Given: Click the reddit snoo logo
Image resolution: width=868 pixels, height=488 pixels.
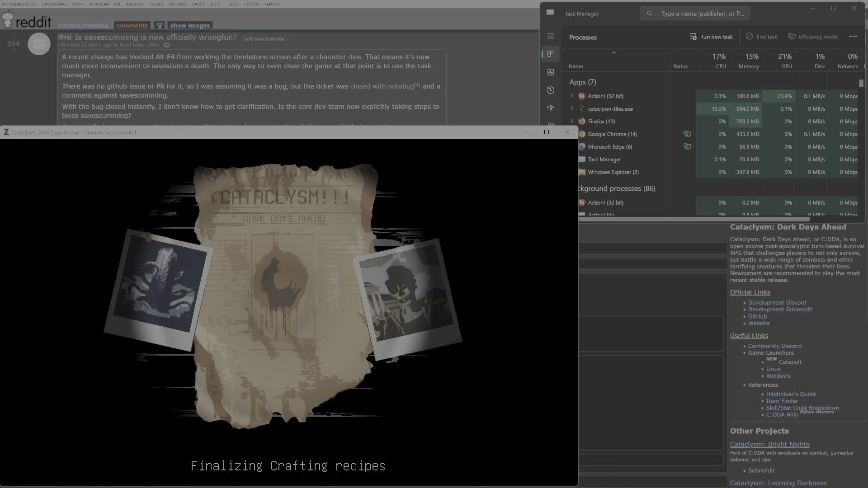Looking at the screenshot, I should click(x=7, y=19).
